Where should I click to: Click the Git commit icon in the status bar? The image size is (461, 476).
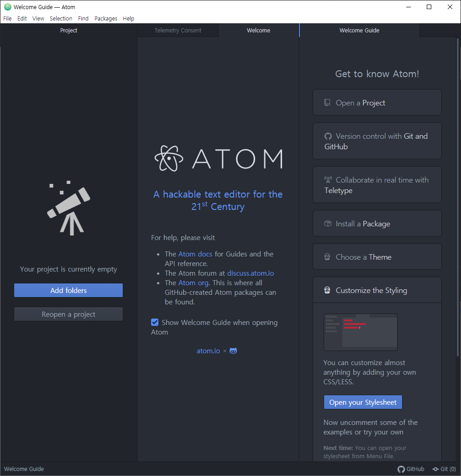[435, 469]
